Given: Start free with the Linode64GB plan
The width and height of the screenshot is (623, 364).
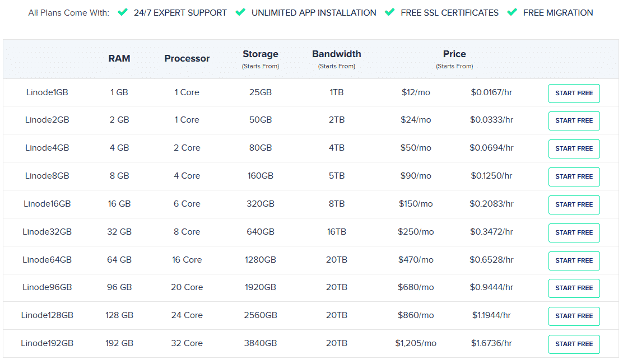Looking at the screenshot, I should click(574, 261).
